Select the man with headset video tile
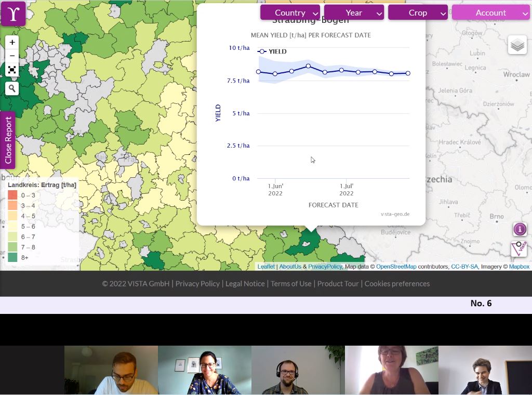Image resolution: width=532 pixels, height=395 pixels. 298,370
